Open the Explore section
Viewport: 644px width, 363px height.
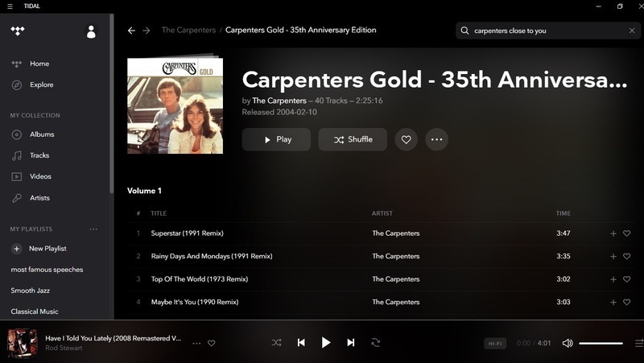42,85
